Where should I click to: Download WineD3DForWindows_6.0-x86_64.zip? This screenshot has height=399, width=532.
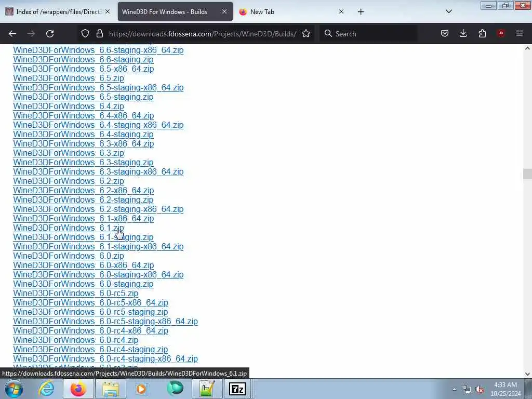[x=84, y=265]
